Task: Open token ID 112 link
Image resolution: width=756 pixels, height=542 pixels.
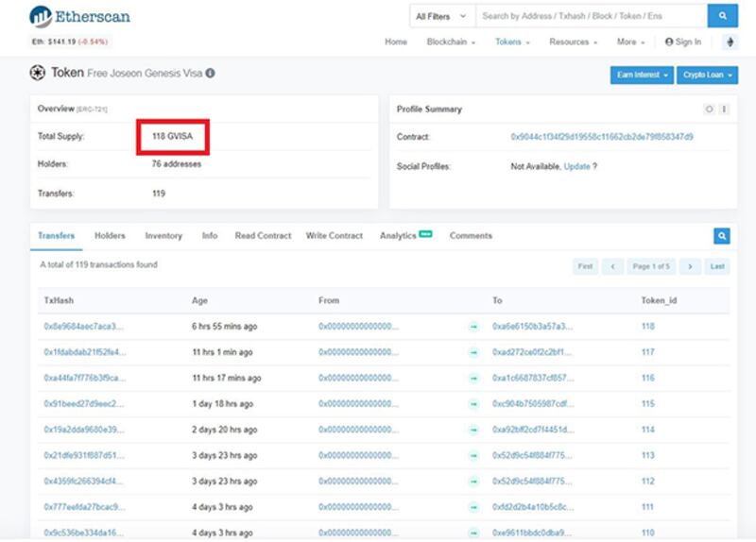Action: point(648,482)
